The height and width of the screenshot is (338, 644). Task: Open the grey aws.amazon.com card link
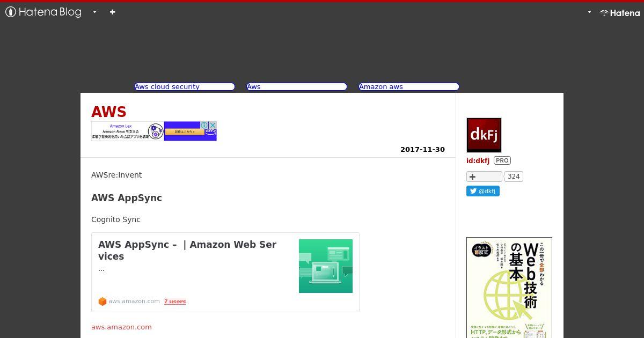pos(134,301)
